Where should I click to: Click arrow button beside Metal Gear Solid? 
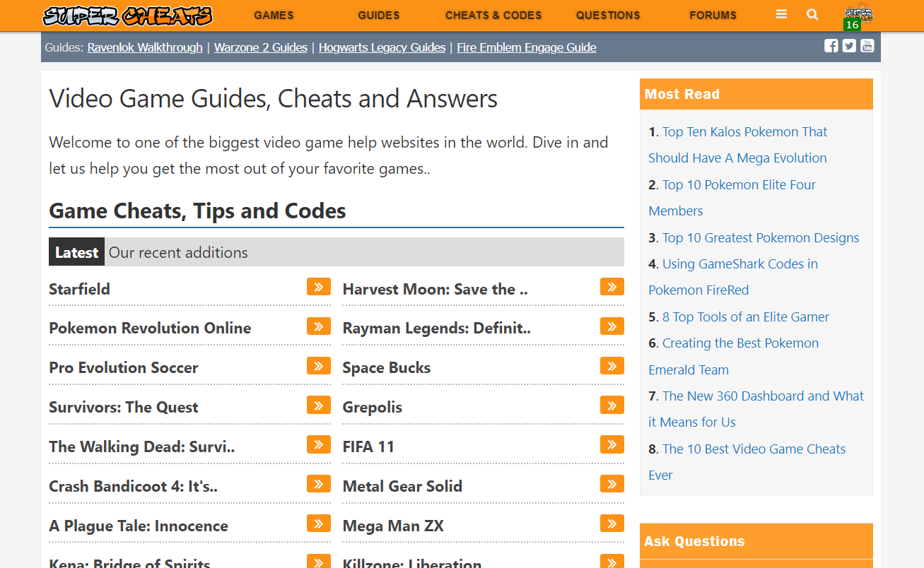tap(612, 485)
